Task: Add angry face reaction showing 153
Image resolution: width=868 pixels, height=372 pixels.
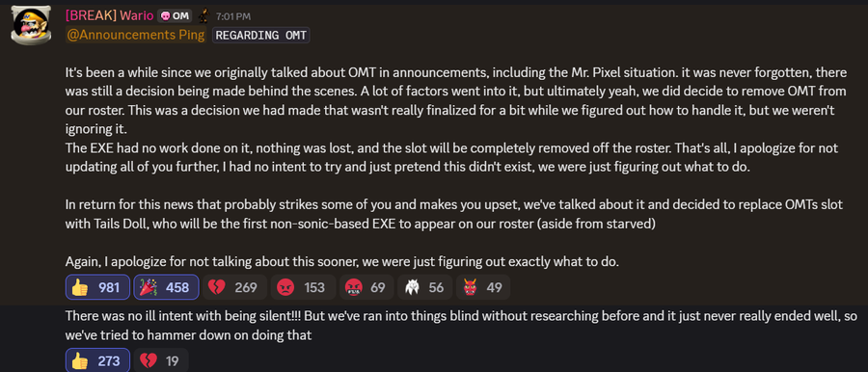Action: click(x=304, y=287)
